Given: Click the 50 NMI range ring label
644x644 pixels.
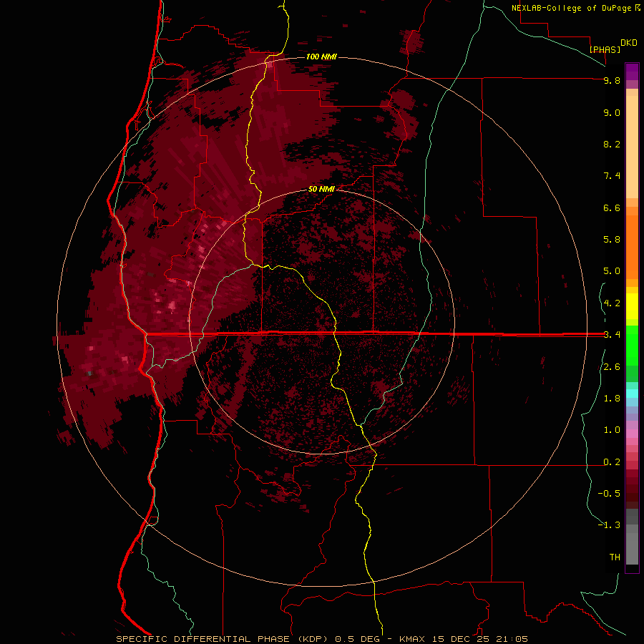Looking at the screenshot, I should pyautogui.click(x=321, y=189).
